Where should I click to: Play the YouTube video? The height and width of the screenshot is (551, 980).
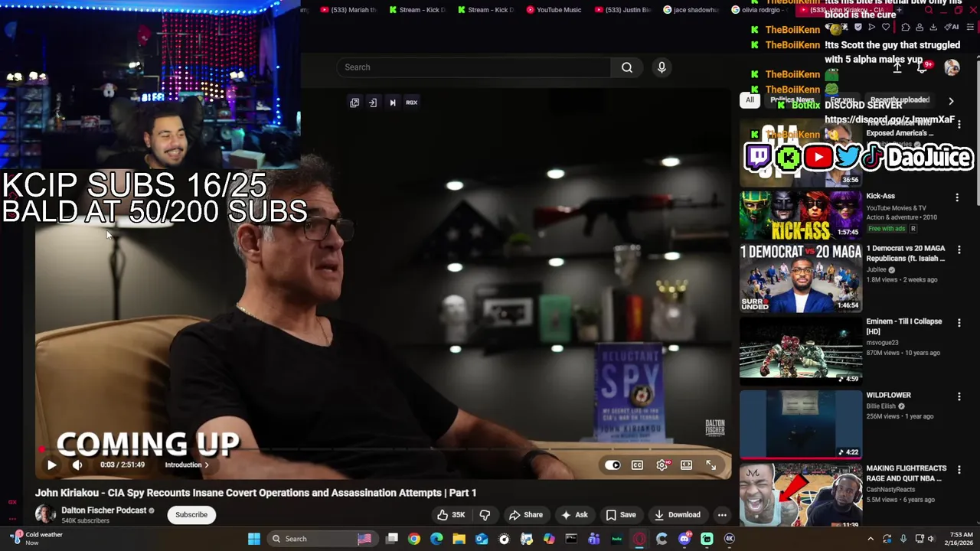51,465
